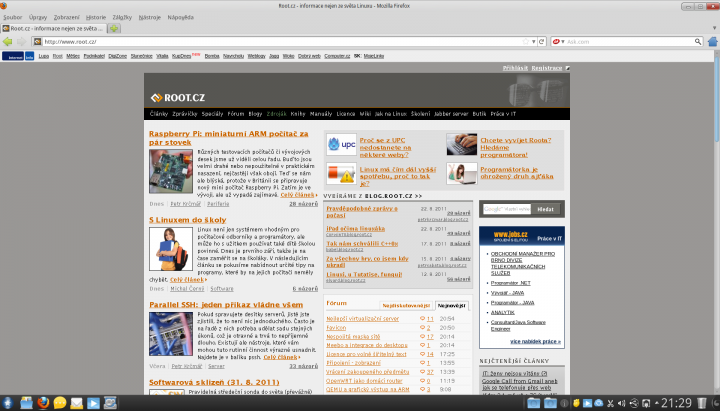720x411 pixels.
Task: Open the Soubor menu
Action: (x=12, y=17)
